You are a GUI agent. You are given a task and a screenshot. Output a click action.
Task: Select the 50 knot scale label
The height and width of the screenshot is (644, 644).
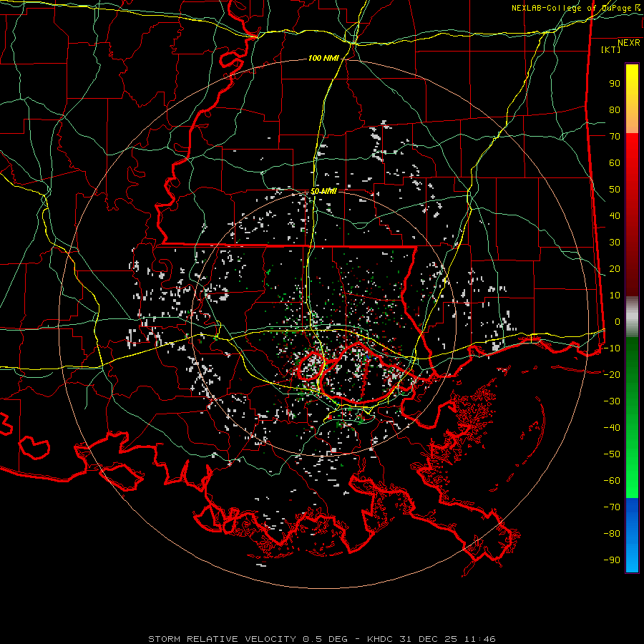615,190
